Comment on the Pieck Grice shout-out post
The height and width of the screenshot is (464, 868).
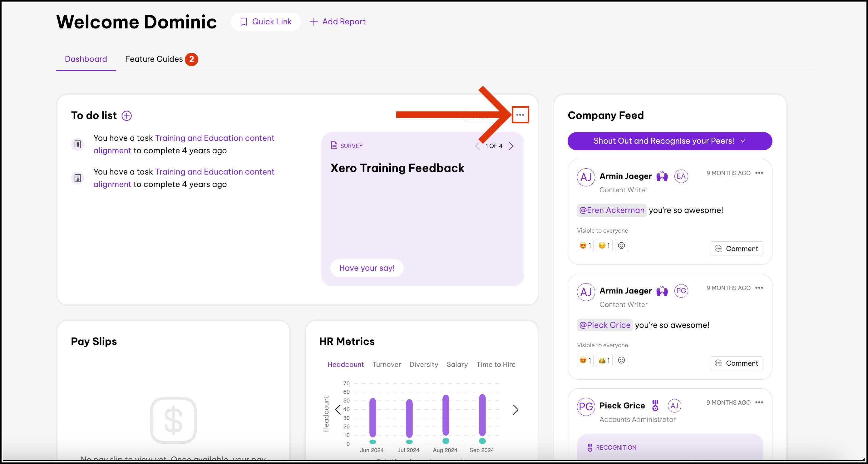pos(736,363)
